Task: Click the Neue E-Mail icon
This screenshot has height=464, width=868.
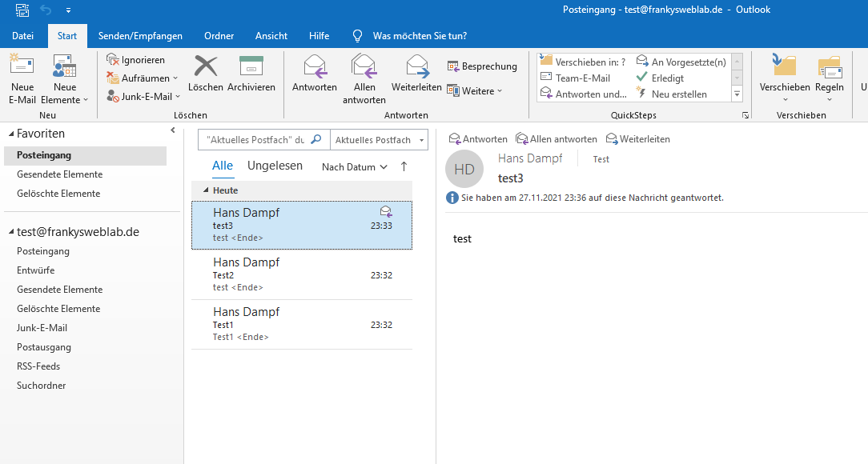Action: point(22,68)
